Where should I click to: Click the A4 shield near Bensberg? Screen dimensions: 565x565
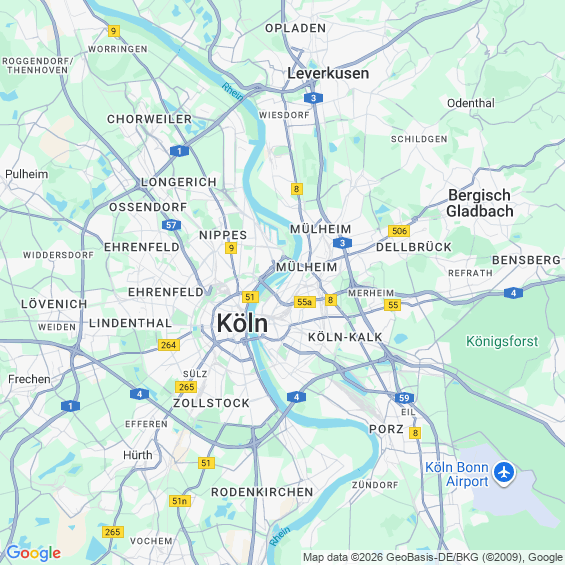coord(513,293)
